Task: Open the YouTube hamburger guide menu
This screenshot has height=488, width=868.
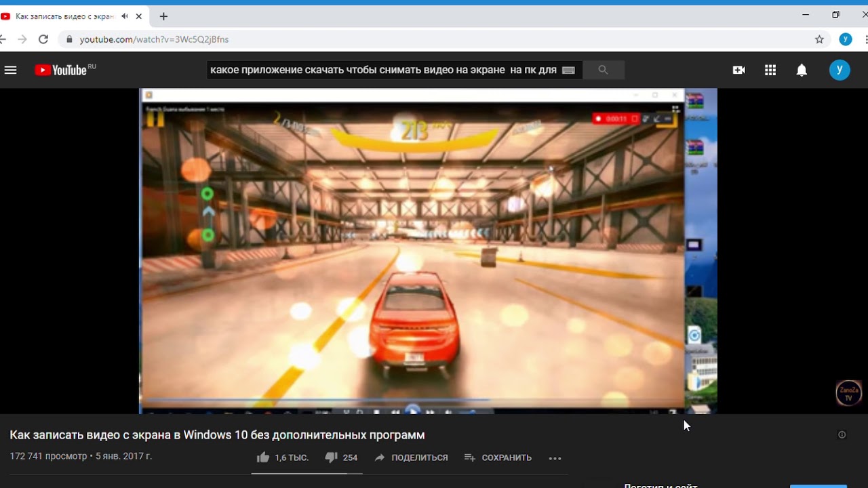Action: point(10,70)
